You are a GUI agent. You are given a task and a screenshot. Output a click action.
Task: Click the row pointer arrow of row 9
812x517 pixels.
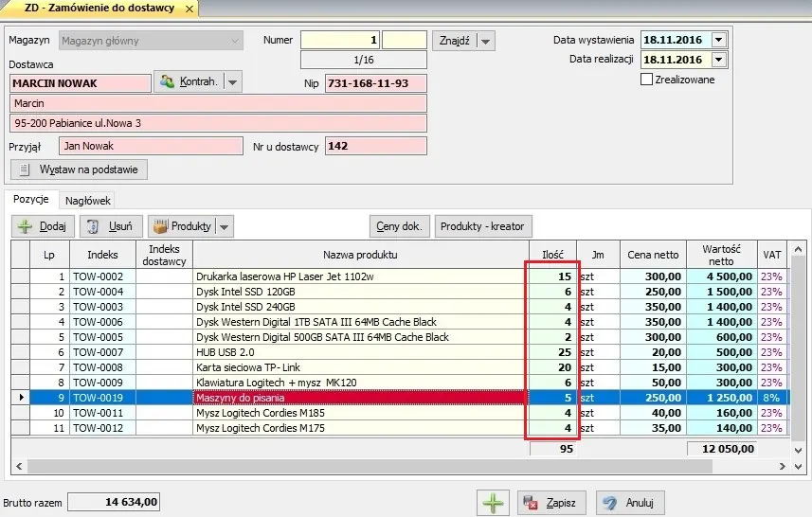click(x=21, y=398)
